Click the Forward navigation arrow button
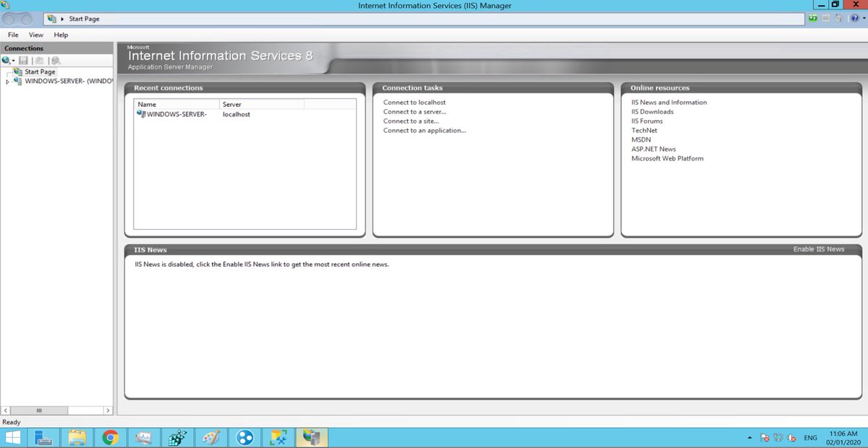The image size is (868, 448). pos(28,19)
